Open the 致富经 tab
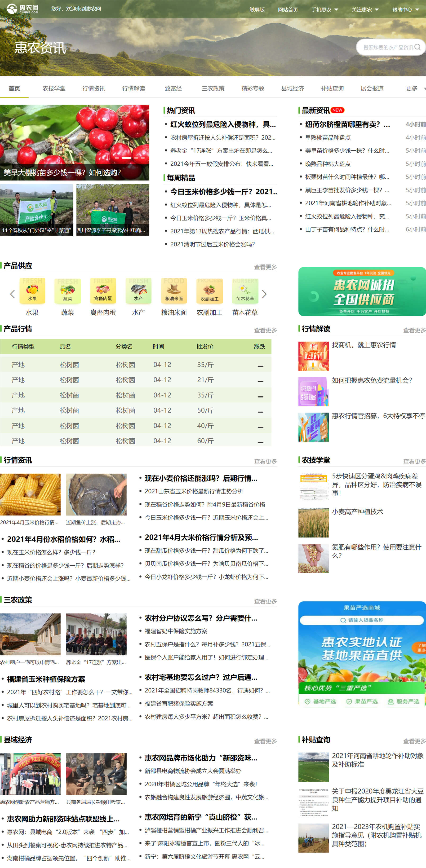 pyautogui.click(x=173, y=88)
